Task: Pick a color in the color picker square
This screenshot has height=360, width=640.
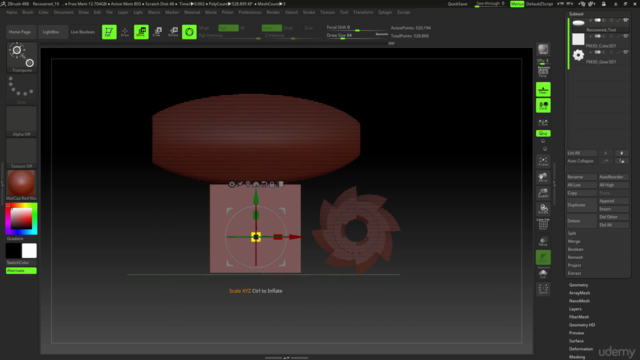Action: pos(21,218)
